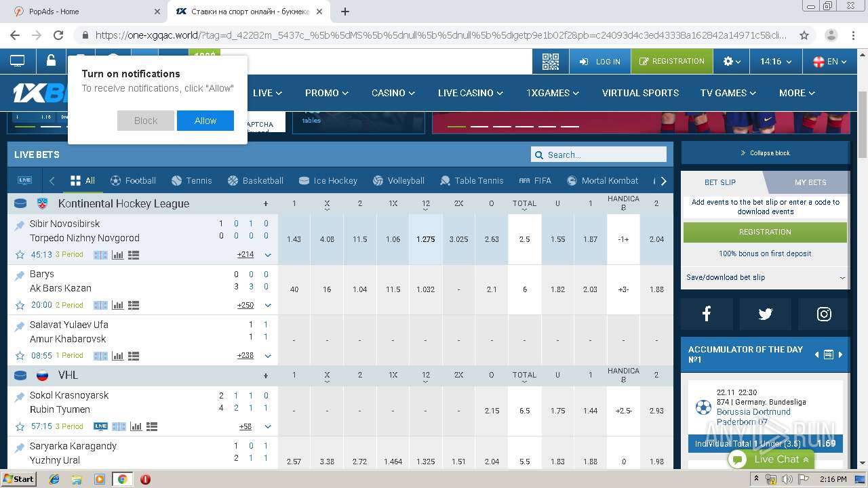Expand Save/download bet slip
Viewport: 868px width, 488px height.
tap(766, 277)
